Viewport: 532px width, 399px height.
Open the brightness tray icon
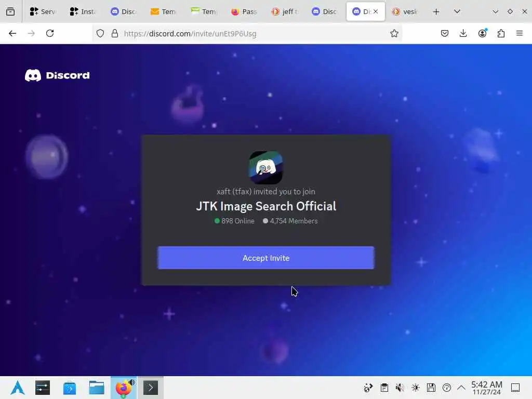point(415,388)
